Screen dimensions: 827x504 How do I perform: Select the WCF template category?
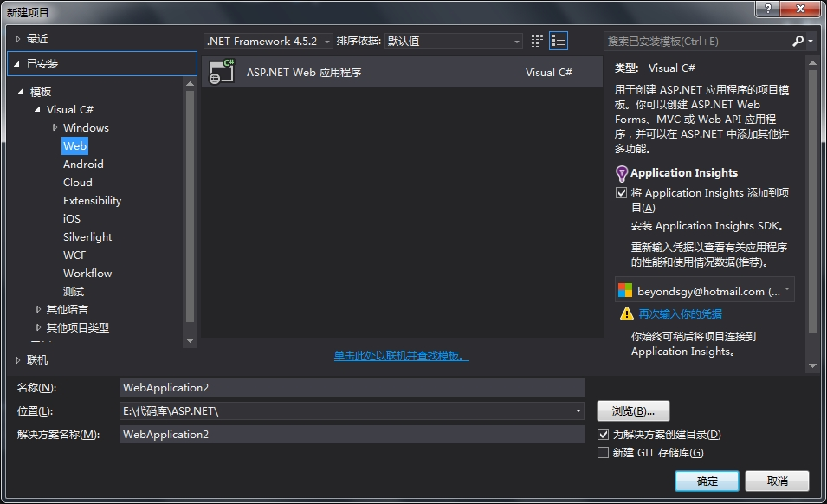74,255
